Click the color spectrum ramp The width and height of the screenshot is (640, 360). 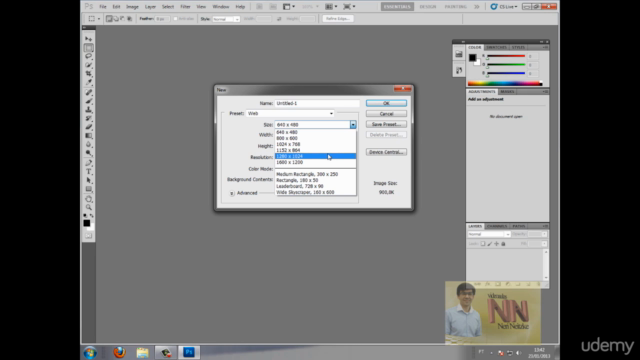(505, 83)
